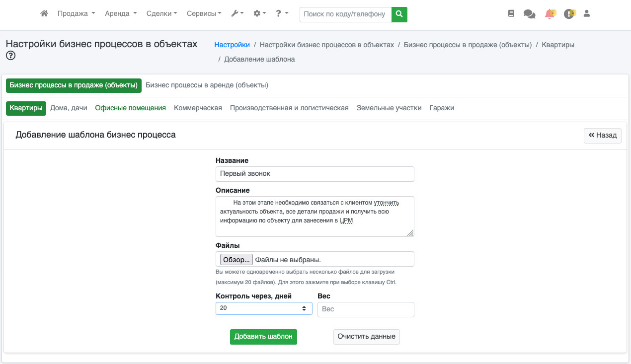Click the Добавление шаблона breadcrumb text
The width and height of the screenshot is (631, 364).
pyautogui.click(x=259, y=59)
